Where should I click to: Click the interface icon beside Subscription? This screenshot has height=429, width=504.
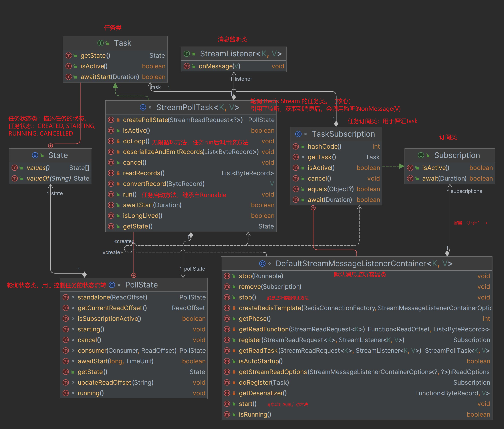[421, 155]
